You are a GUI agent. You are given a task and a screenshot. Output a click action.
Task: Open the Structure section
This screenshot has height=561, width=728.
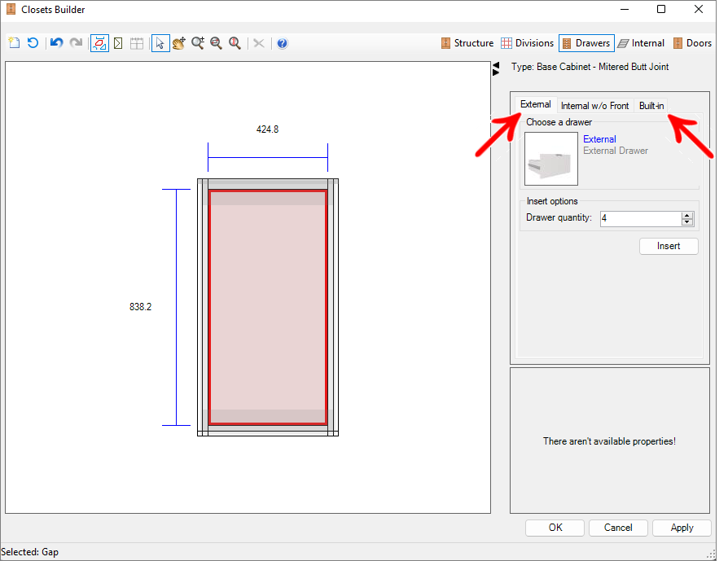coord(467,43)
